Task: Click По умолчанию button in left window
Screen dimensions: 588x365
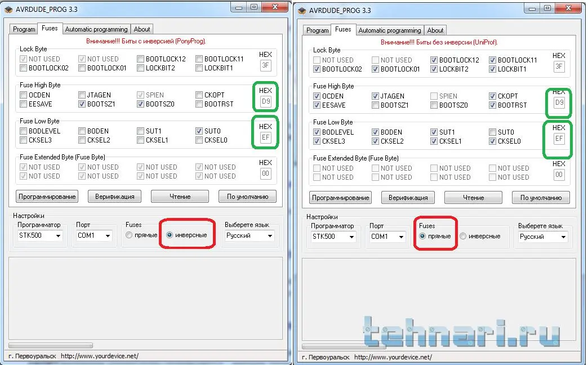Action: pyautogui.click(x=247, y=197)
